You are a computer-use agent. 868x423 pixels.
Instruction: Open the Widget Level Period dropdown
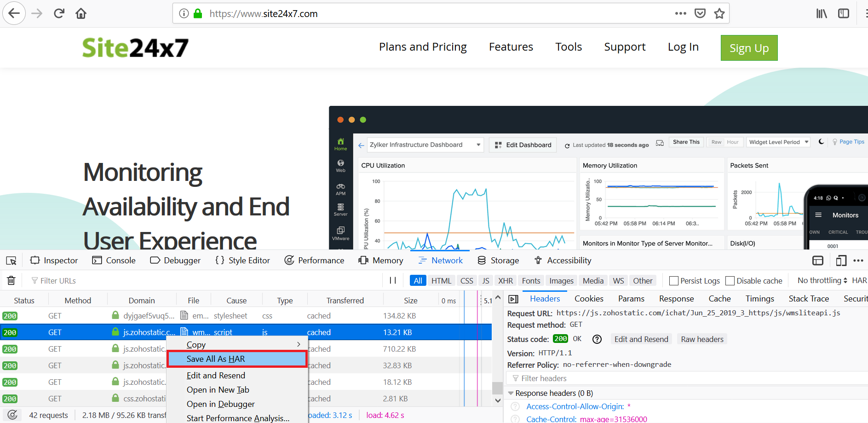[x=779, y=142]
